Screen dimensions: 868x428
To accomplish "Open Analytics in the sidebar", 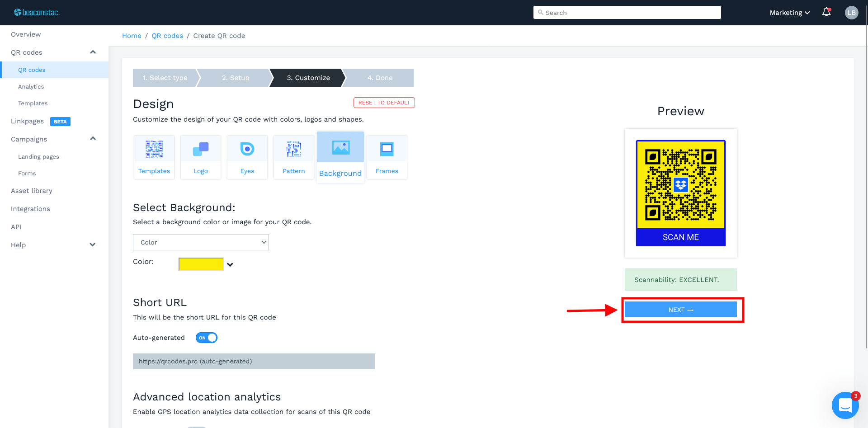I will click(x=31, y=87).
